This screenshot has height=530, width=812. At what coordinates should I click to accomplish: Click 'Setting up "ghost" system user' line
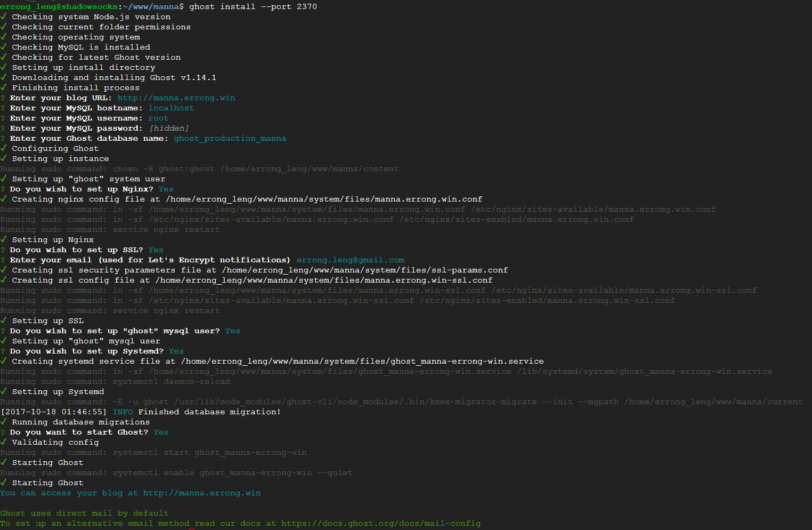pos(83,179)
